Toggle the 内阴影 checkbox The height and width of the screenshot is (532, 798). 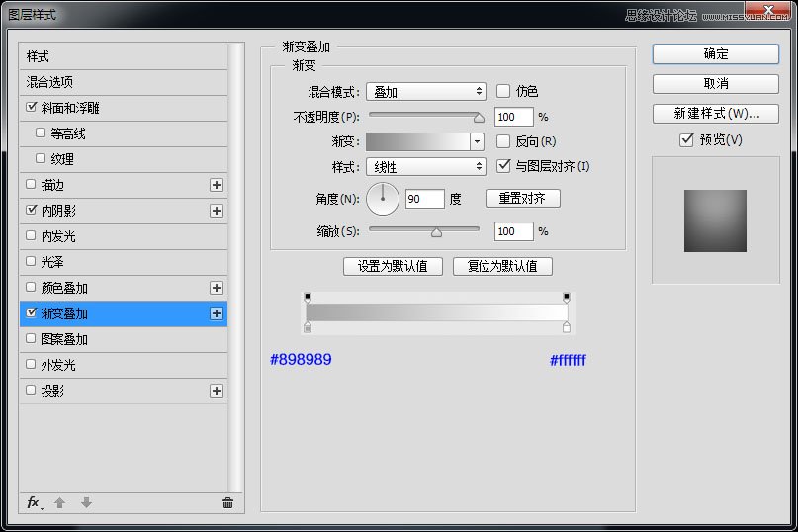[32, 210]
